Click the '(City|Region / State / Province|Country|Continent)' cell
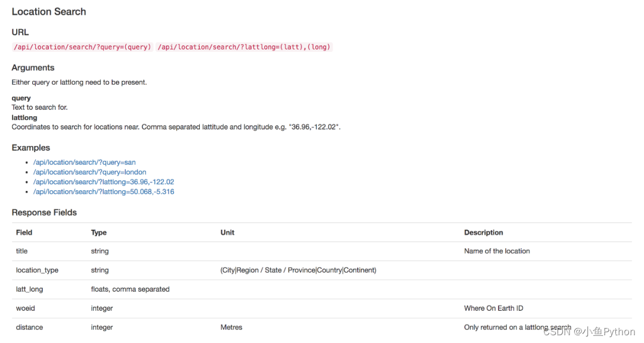 (x=298, y=270)
